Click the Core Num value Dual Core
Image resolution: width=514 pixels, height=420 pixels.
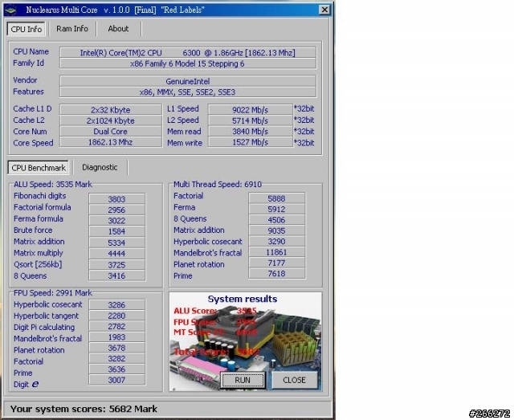point(111,131)
